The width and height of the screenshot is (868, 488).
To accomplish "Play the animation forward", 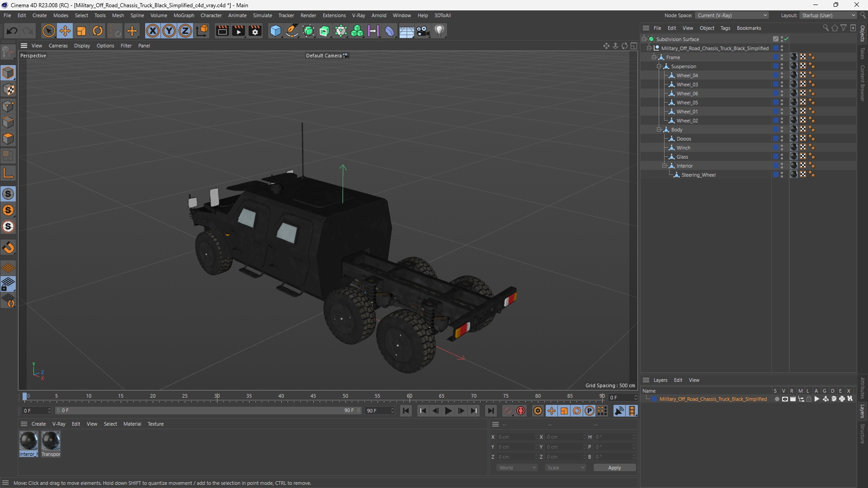I will (x=448, y=411).
